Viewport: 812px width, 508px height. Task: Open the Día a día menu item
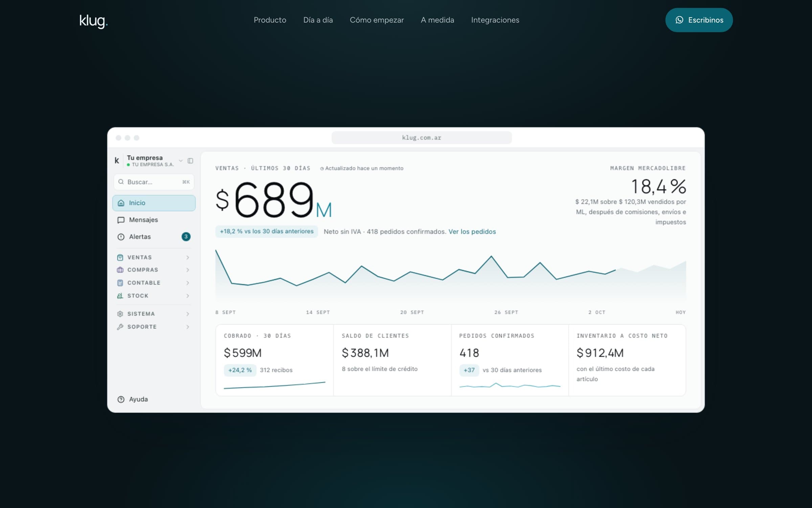tap(318, 20)
